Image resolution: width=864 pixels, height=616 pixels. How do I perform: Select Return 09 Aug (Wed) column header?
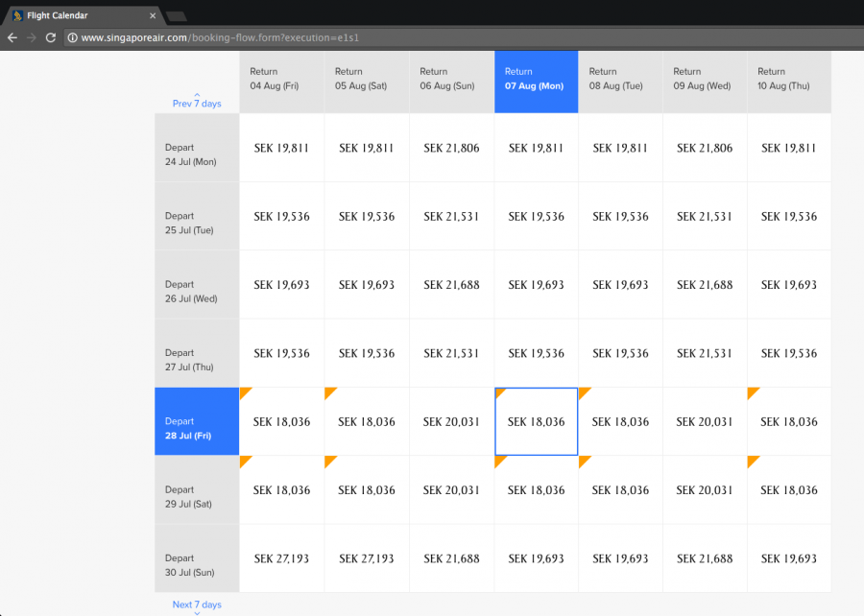click(705, 82)
